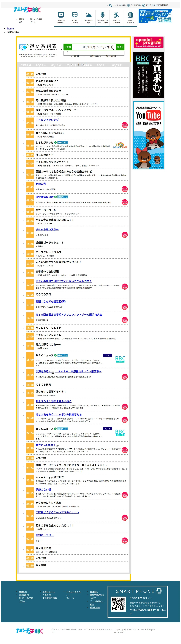
Task: Click わくわく見る icon for THEフィッシング
Action: click(125, 125)
